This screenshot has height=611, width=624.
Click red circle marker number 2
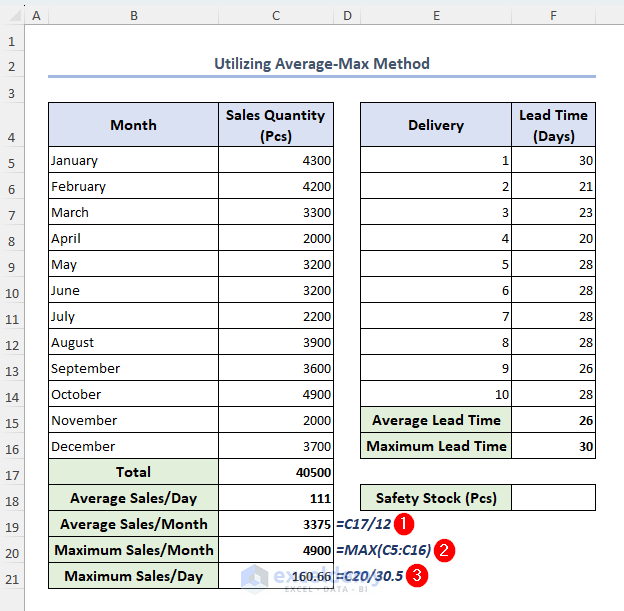[x=444, y=550]
